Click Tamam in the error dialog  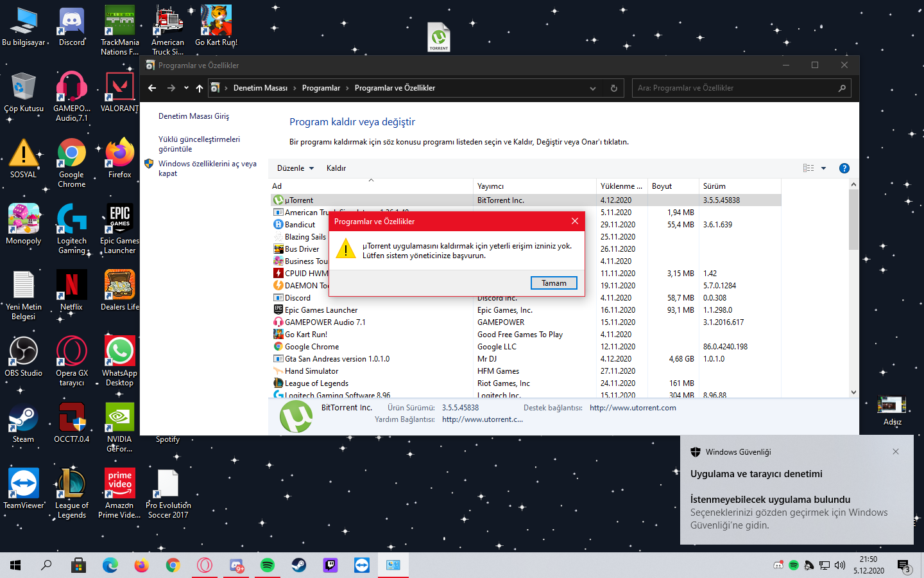[554, 283]
